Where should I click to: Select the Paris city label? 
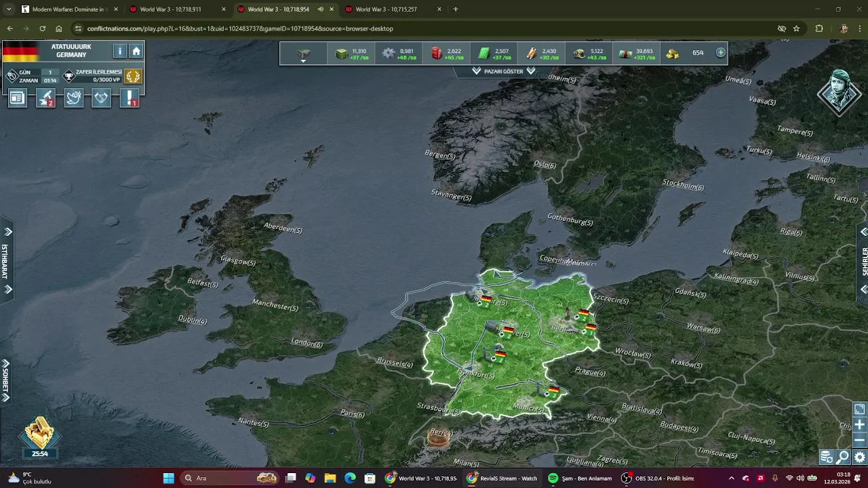353,413
